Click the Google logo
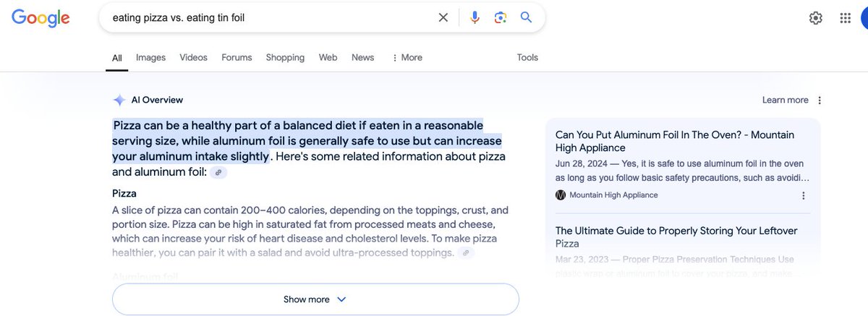 (x=41, y=17)
